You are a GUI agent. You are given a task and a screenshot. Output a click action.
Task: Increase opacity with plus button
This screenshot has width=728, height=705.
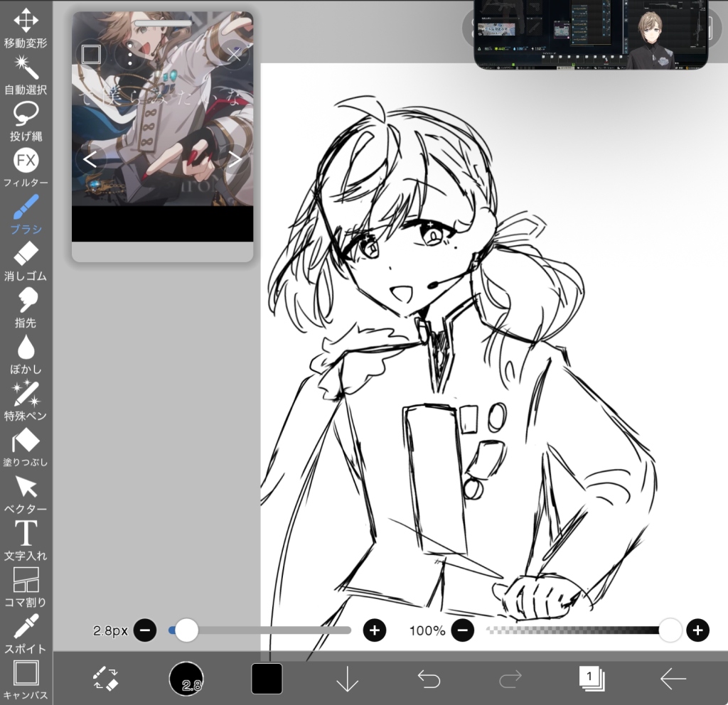click(x=697, y=630)
